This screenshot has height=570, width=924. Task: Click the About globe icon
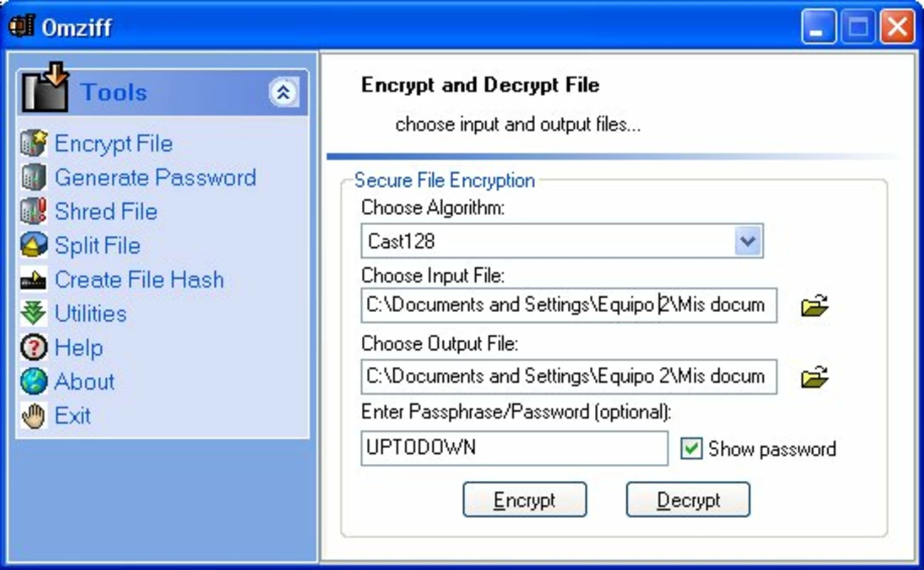pyautogui.click(x=33, y=382)
